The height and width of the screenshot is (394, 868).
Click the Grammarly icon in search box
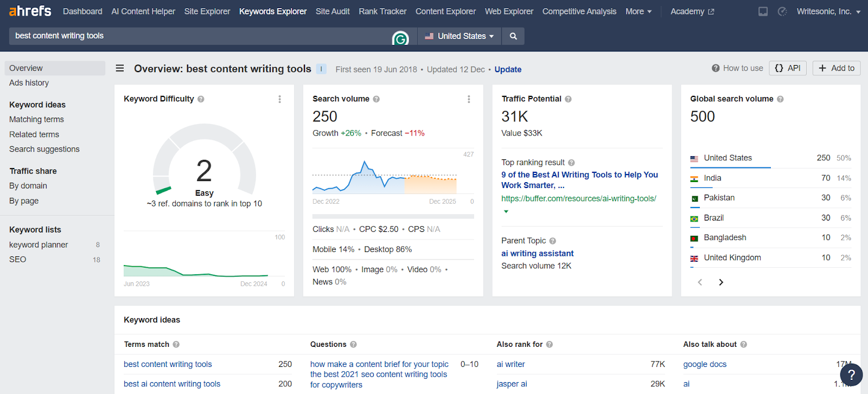pyautogui.click(x=400, y=38)
